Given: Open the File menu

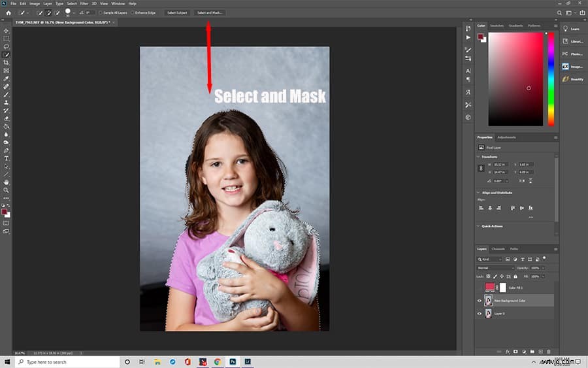Looking at the screenshot, I should 13,4.
